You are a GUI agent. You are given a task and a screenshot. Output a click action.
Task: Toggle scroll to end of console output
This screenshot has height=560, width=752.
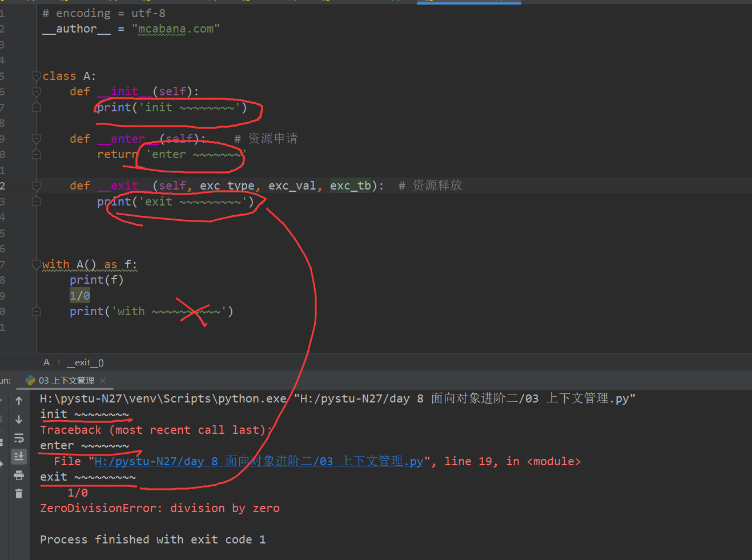19,457
